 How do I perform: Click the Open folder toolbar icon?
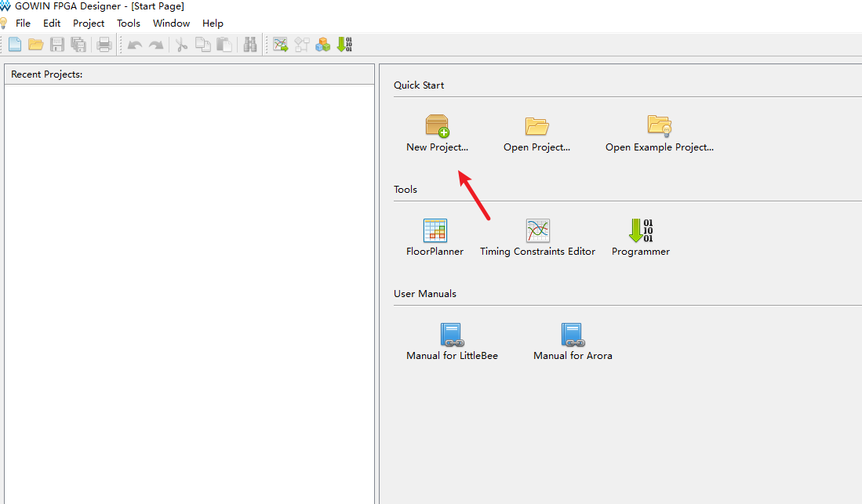tap(36, 45)
